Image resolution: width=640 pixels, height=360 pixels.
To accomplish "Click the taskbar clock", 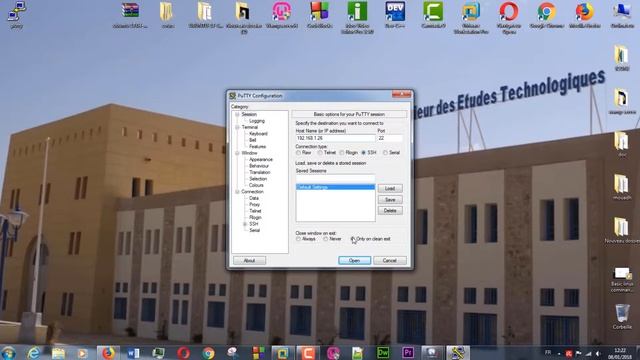I will point(620,353).
